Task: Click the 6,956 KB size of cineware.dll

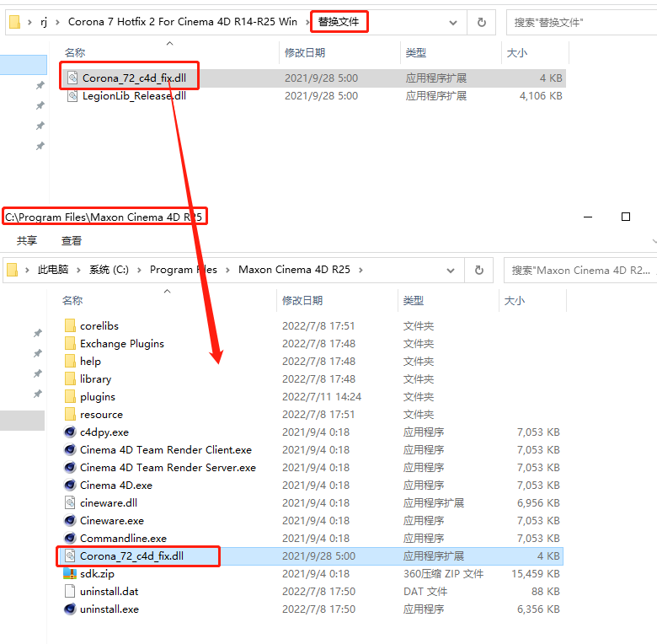Action: (x=538, y=502)
